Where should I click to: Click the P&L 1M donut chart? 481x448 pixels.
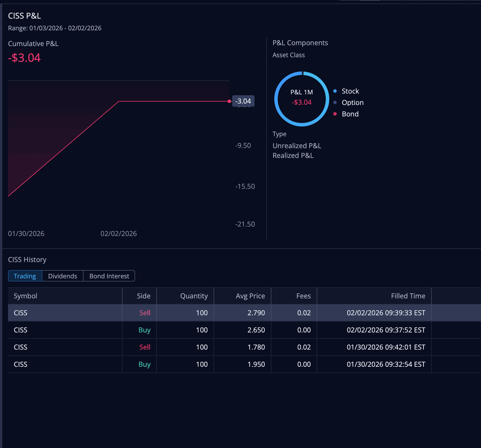pyautogui.click(x=301, y=99)
